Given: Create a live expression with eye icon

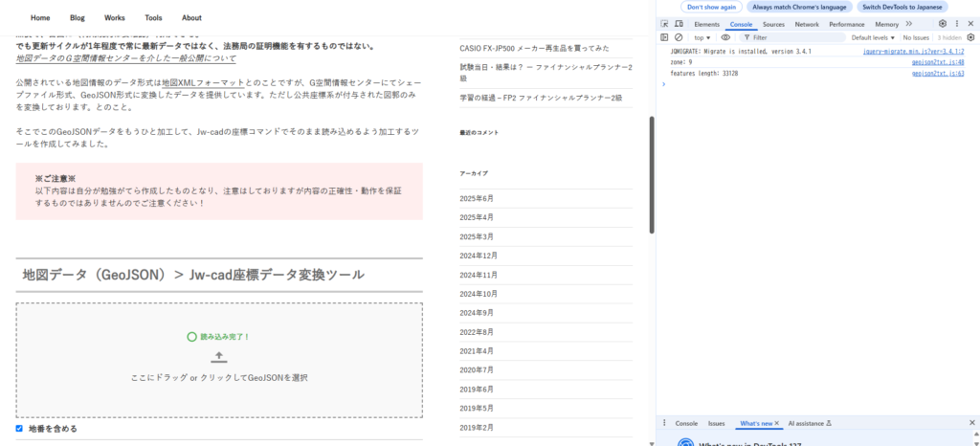Looking at the screenshot, I should pos(725,37).
